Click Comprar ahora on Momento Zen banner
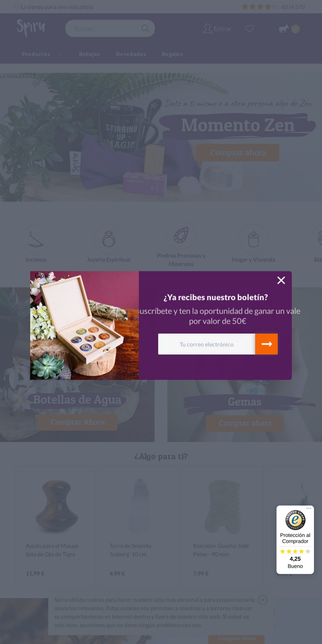Screen dimensions: 322x644 pyautogui.click(x=238, y=152)
